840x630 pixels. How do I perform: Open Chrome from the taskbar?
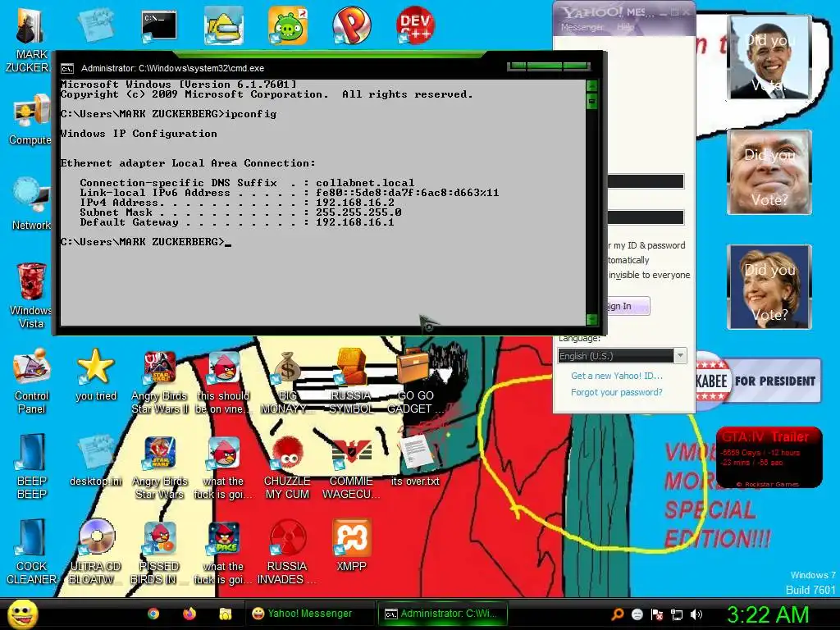(x=153, y=614)
